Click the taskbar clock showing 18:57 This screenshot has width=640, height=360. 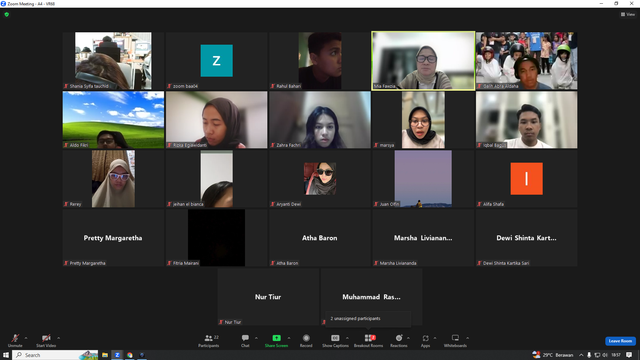click(x=616, y=355)
